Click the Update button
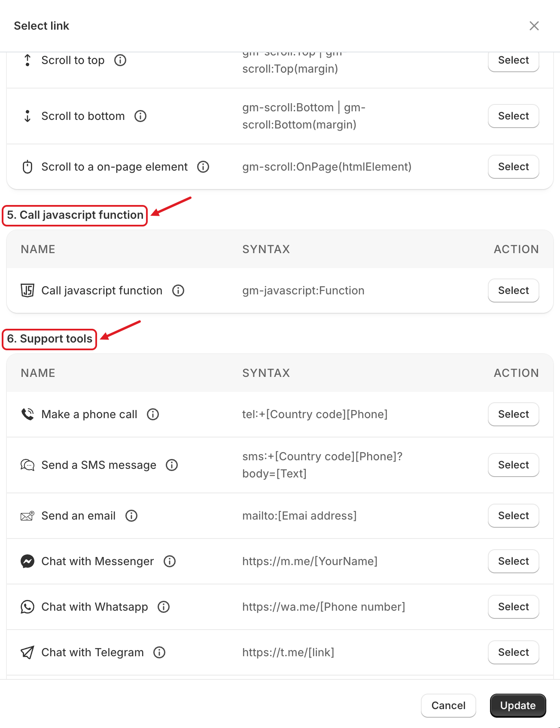The width and height of the screenshot is (560, 728). pos(518,706)
